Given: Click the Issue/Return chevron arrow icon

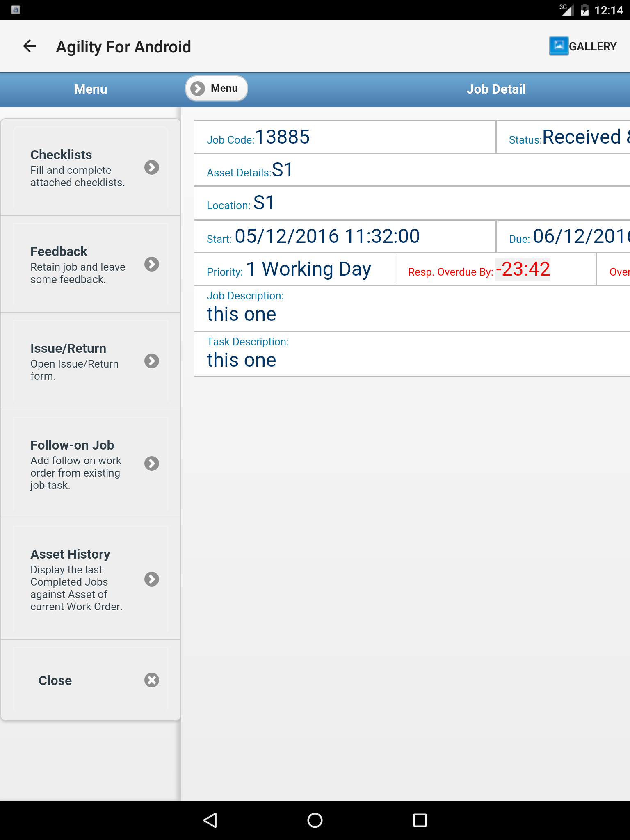Looking at the screenshot, I should [152, 361].
